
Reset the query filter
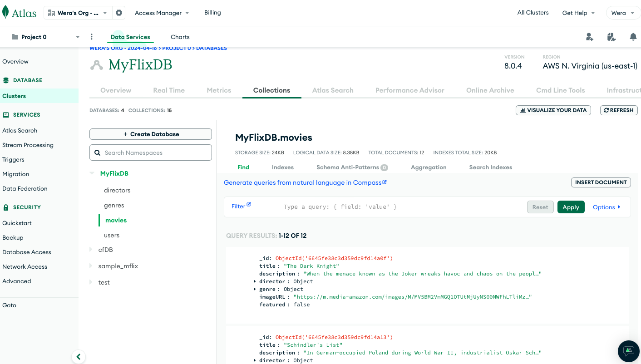[540, 207]
